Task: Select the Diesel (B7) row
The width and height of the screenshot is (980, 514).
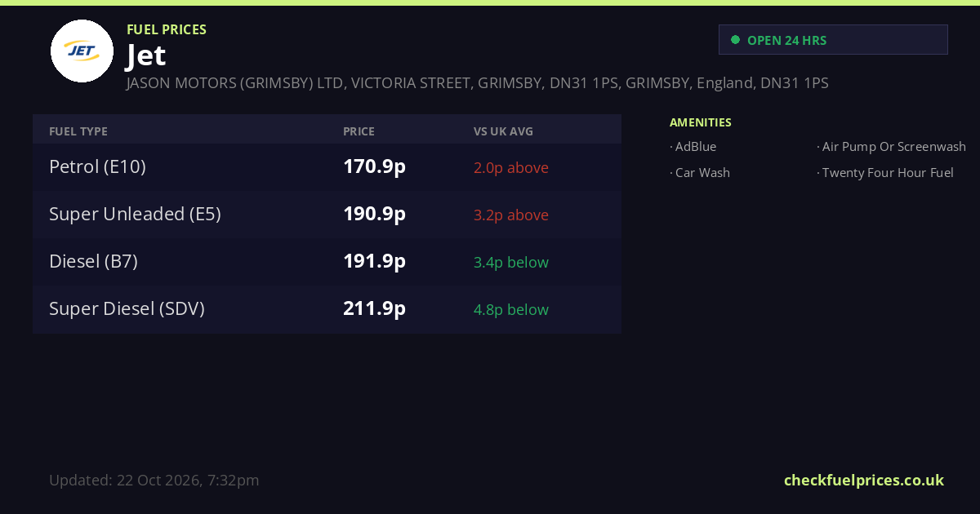Action: 327,262
